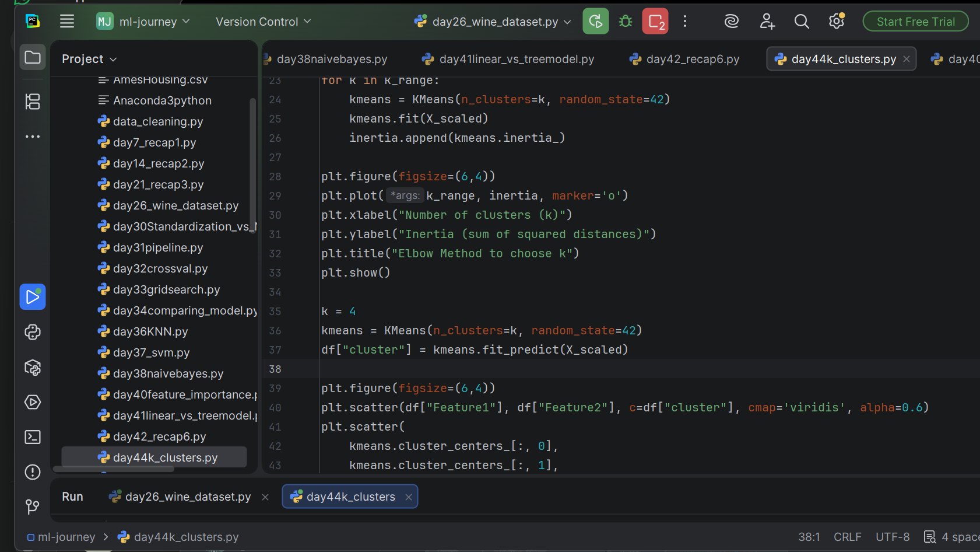Select the day26_wine_dataset.py Run tab
Image resolution: width=980 pixels, height=552 pixels.
[x=187, y=497]
